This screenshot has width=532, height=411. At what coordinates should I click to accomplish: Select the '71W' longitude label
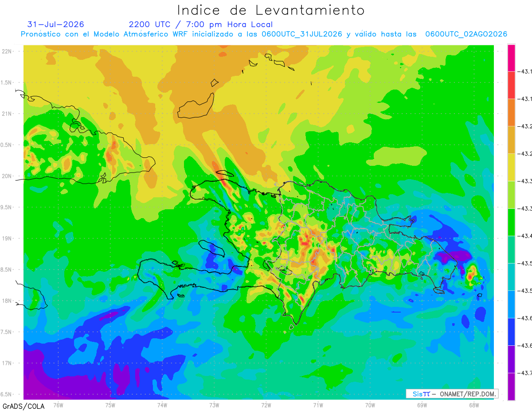[x=318, y=405]
